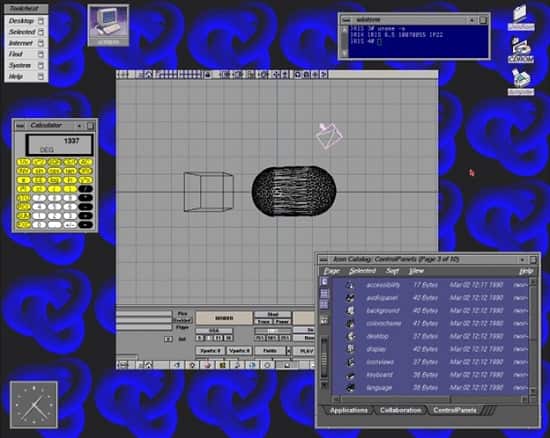Select the CDROM icon on the desktop
Viewport: 550px width, 438px height.
(521, 51)
